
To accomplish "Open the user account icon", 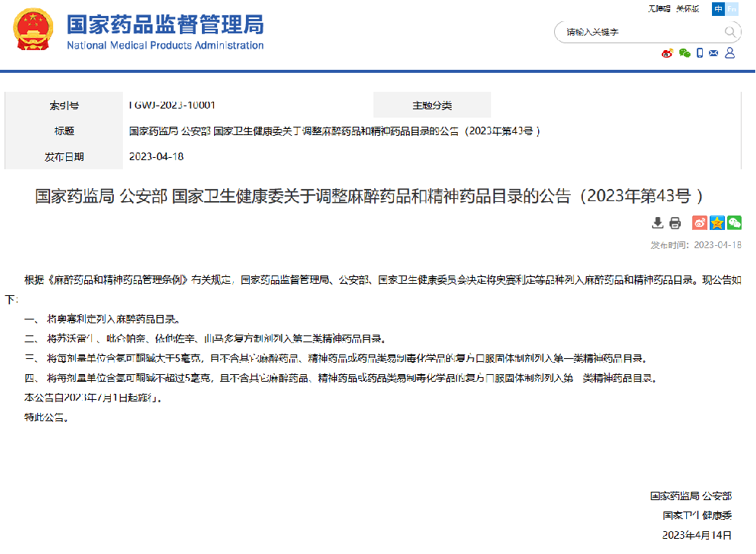I will click(730, 52).
